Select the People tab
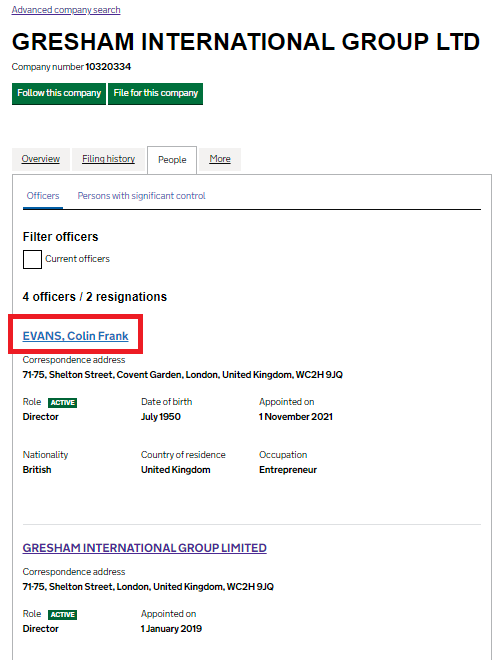Viewport: 496px width, 660px height. (x=172, y=160)
